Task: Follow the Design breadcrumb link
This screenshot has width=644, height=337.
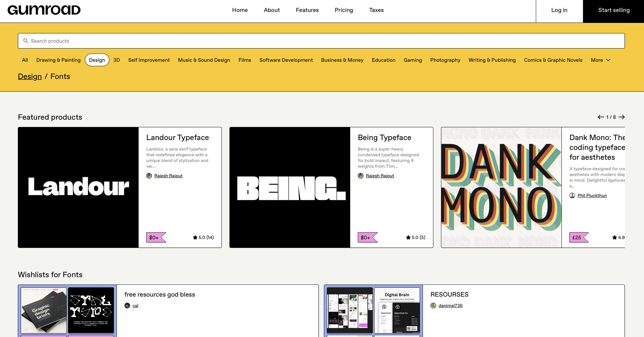Action: point(30,76)
